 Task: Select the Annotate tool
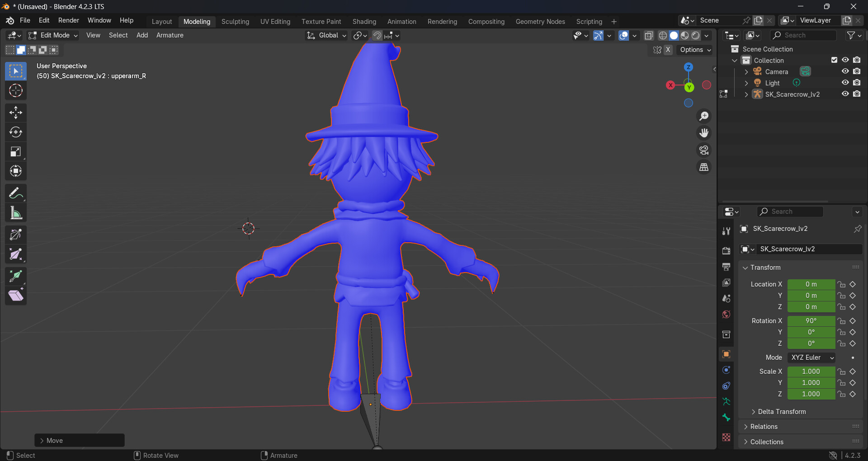16,193
